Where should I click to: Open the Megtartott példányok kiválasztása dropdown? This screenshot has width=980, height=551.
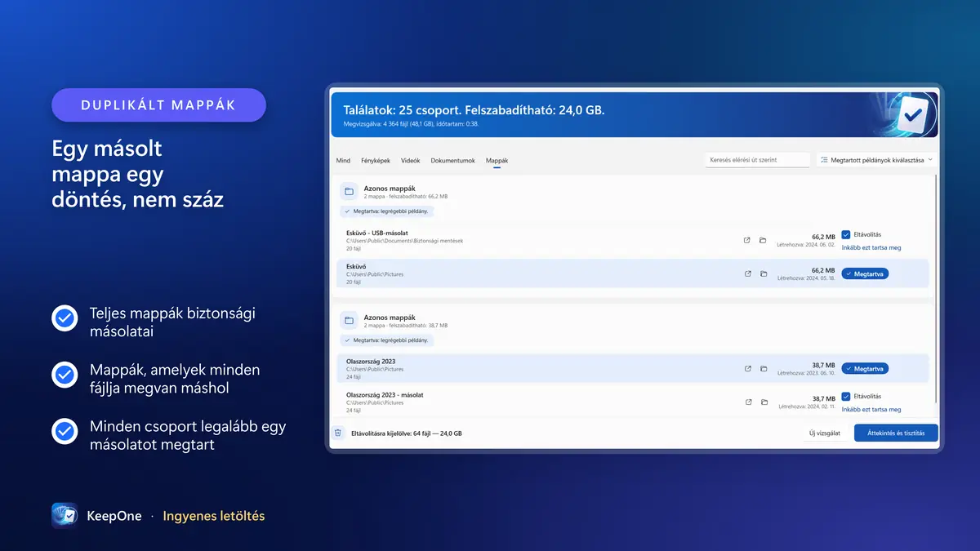(877, 161)
